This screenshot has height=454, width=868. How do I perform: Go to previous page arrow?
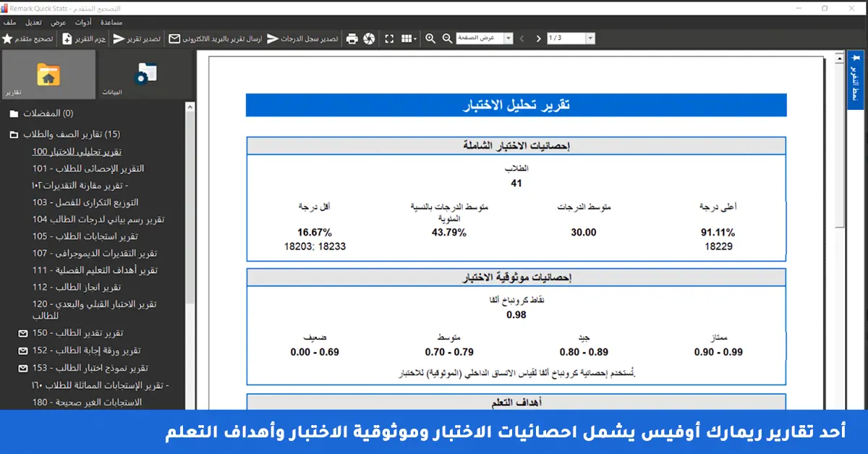522,38
